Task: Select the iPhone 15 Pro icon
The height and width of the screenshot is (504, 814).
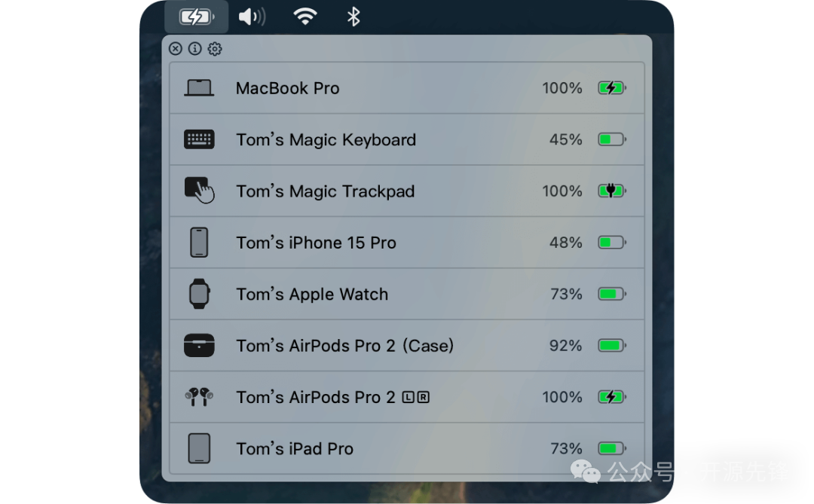Action: coord(199,243)
